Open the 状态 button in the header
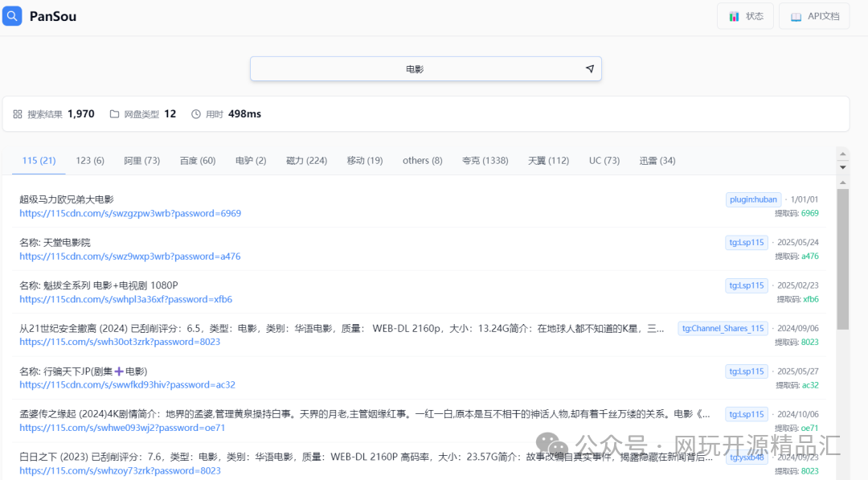 pos(745,15)
